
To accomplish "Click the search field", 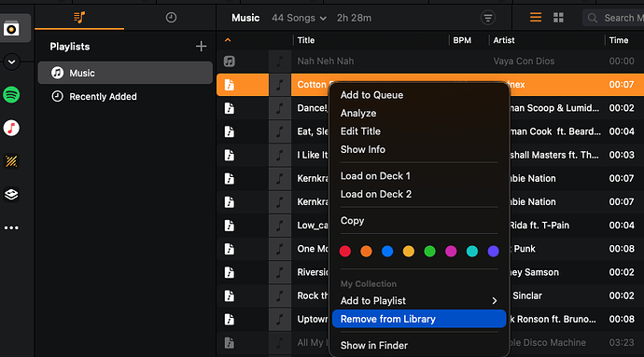I will [x=613, y=18].
